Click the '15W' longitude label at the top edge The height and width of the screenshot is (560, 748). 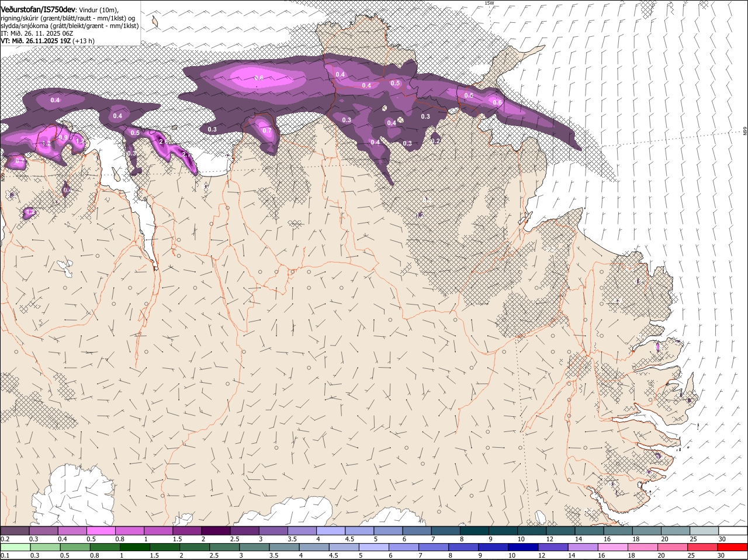[x=489, y=3]
